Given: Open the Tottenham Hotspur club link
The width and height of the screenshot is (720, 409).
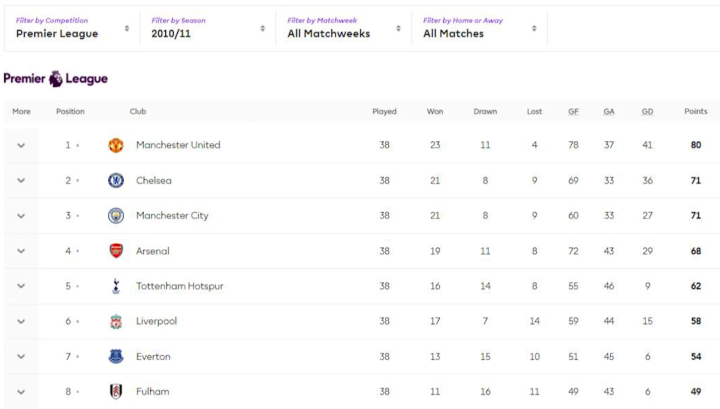Looking at the screenshot, I should coord(179,286).
